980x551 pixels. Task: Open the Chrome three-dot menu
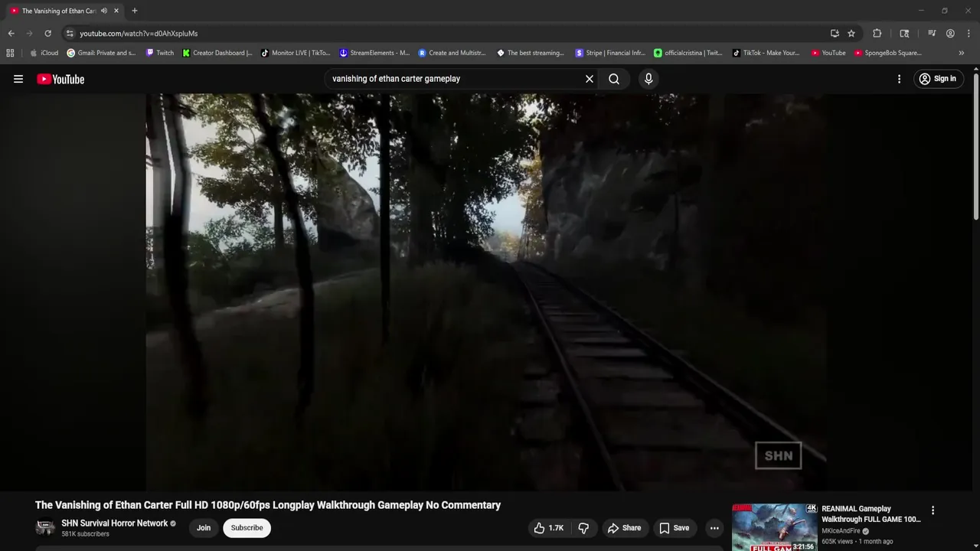967,34
